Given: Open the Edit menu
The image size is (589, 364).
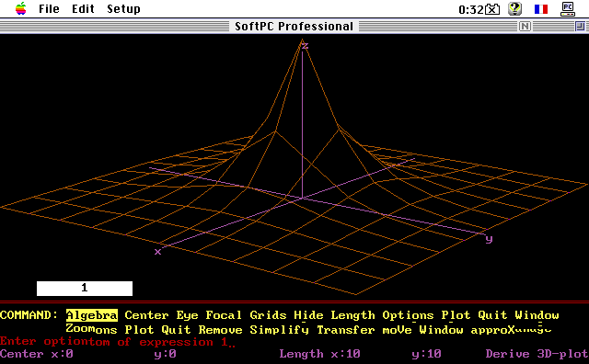Looking at the screenshot, I should tap(83, 8).
